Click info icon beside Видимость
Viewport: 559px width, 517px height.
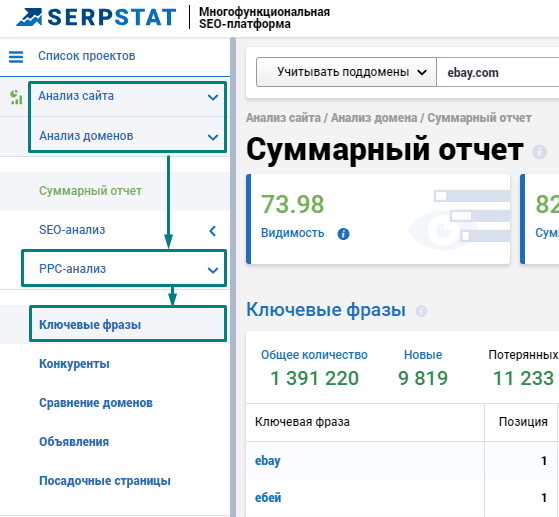(343, 234)
